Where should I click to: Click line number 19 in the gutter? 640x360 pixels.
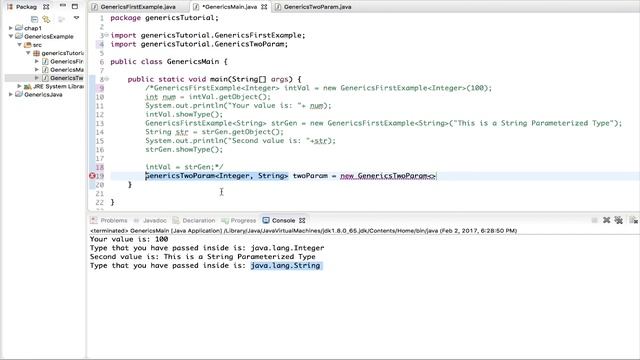point(100,176)
